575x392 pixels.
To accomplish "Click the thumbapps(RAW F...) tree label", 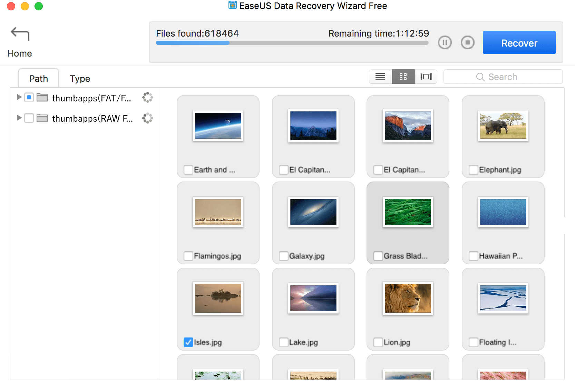I will click(x=92, y=119).
